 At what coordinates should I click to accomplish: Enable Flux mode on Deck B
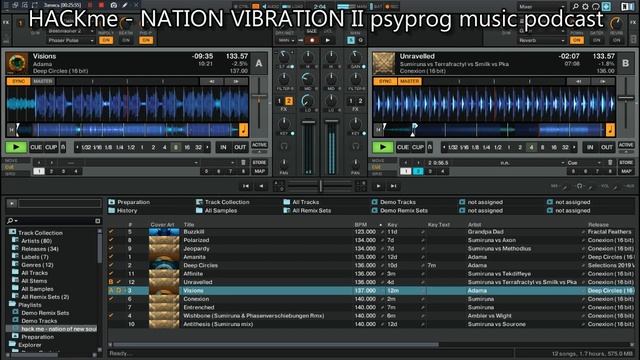tap(430, 147)
